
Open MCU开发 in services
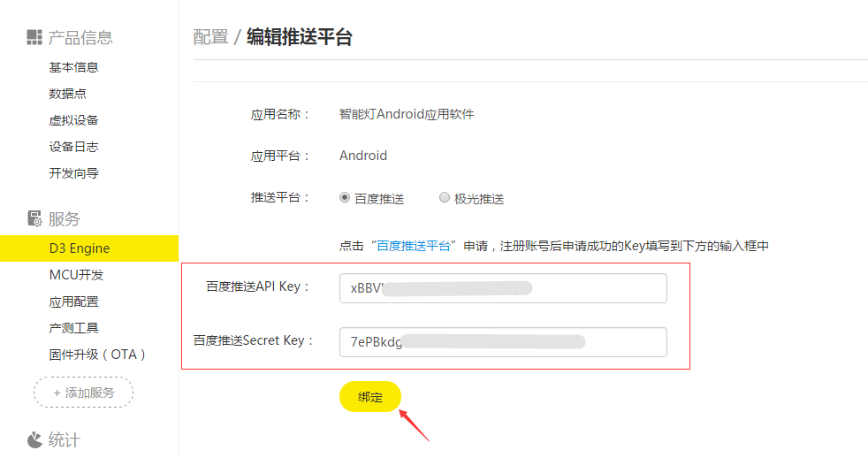[76, 275]
